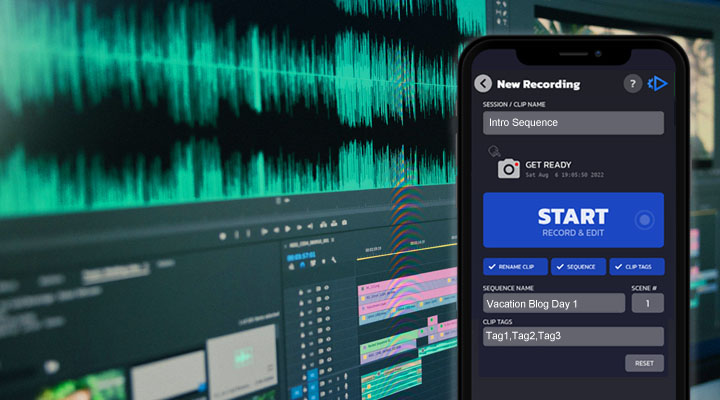
Task: Start recording with START RECORD & EDIT
Action: [573, 220]
